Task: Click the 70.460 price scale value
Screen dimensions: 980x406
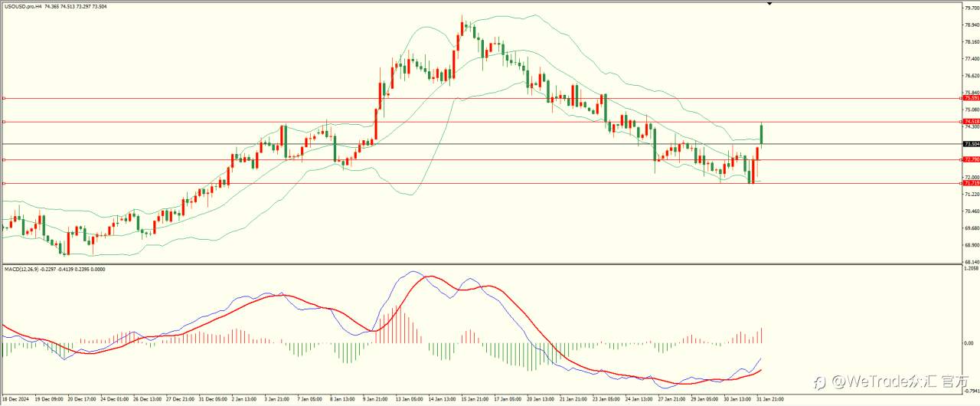Action: pos(972,211)
